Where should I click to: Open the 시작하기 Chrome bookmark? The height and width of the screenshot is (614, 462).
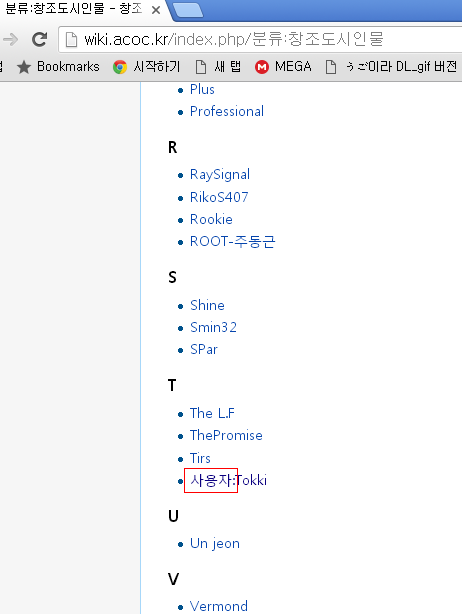click(146, 67)
